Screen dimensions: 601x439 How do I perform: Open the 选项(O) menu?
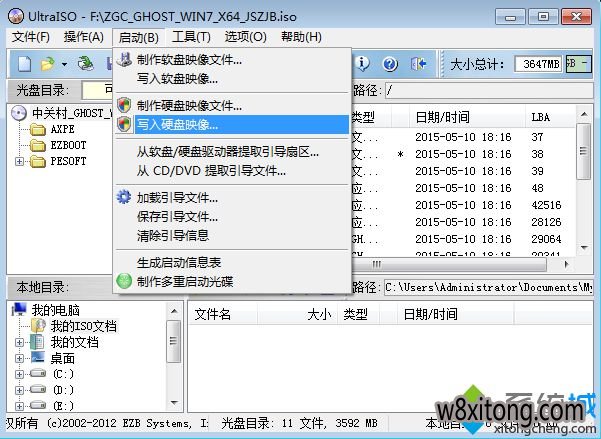pos(245,37)
